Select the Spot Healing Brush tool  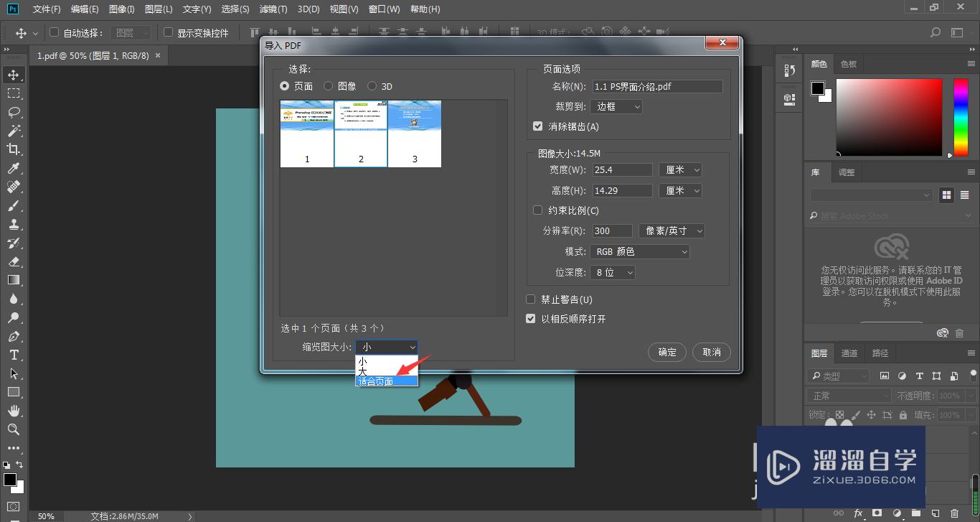point(14,187)
